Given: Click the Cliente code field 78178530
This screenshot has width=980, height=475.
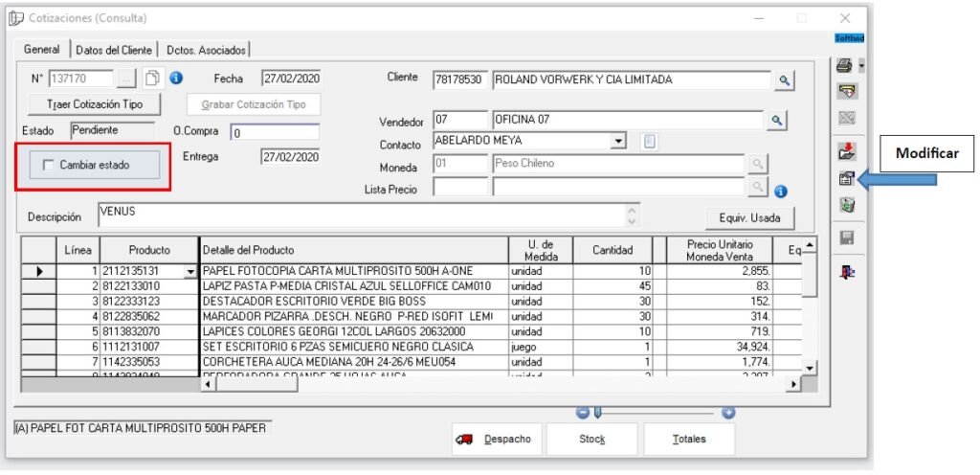Looking at the screenshot, I should [x=460, y=80].
